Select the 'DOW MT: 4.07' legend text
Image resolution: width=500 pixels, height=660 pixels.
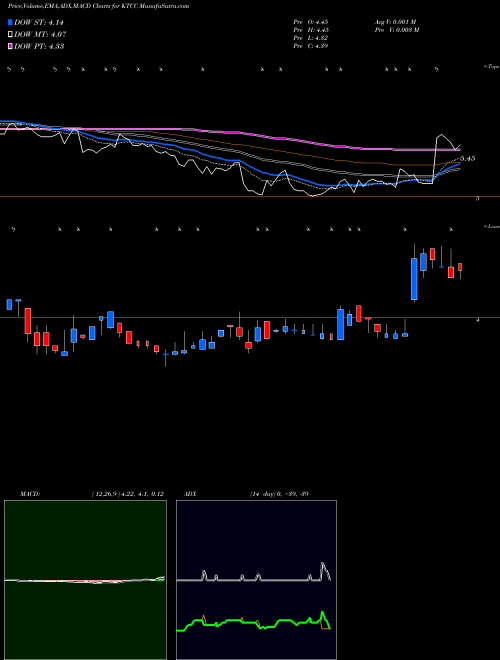[40, 35]
